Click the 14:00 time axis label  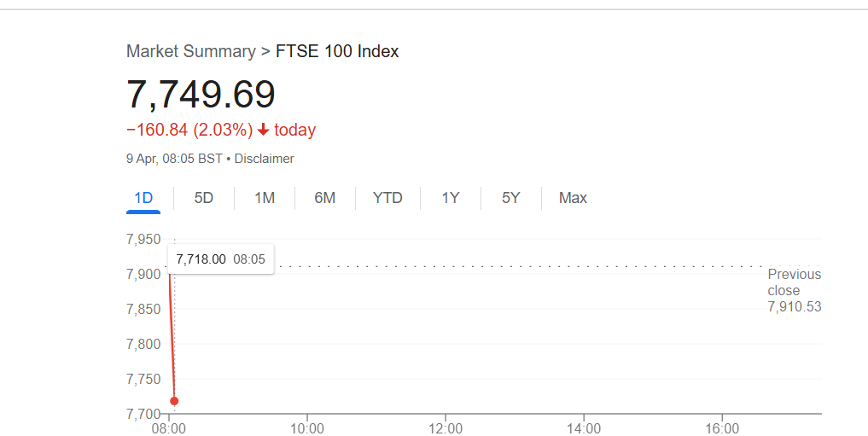tap(584, 429)
